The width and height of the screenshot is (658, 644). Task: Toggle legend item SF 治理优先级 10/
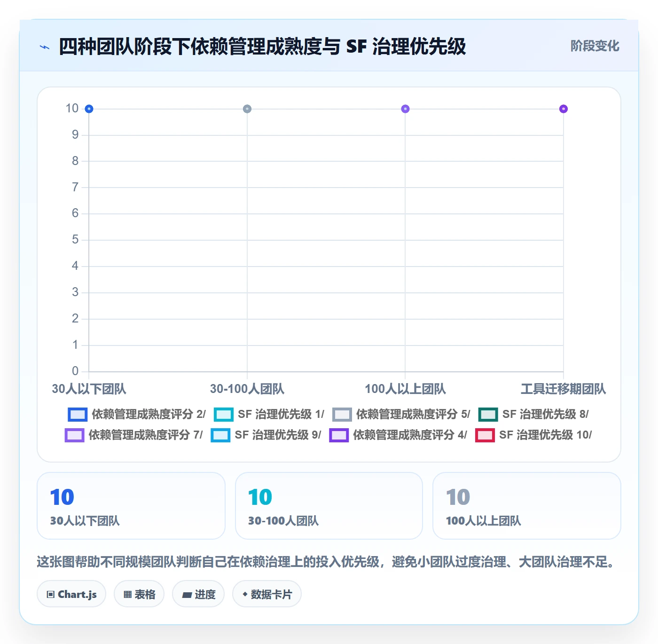pyautogui.click(x=534, y=435)
